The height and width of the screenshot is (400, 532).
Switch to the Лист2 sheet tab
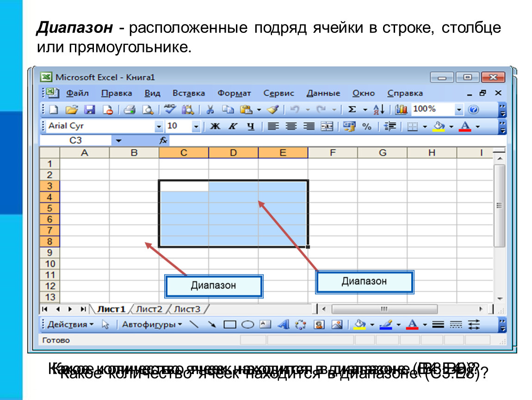point(149,309)
